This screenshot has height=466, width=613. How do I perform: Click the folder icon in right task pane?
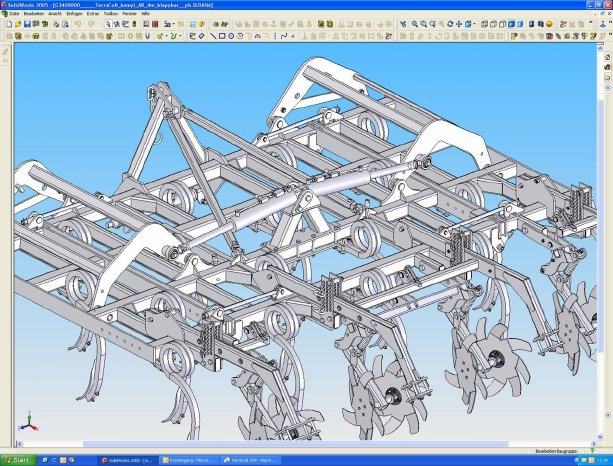point(608,78)
